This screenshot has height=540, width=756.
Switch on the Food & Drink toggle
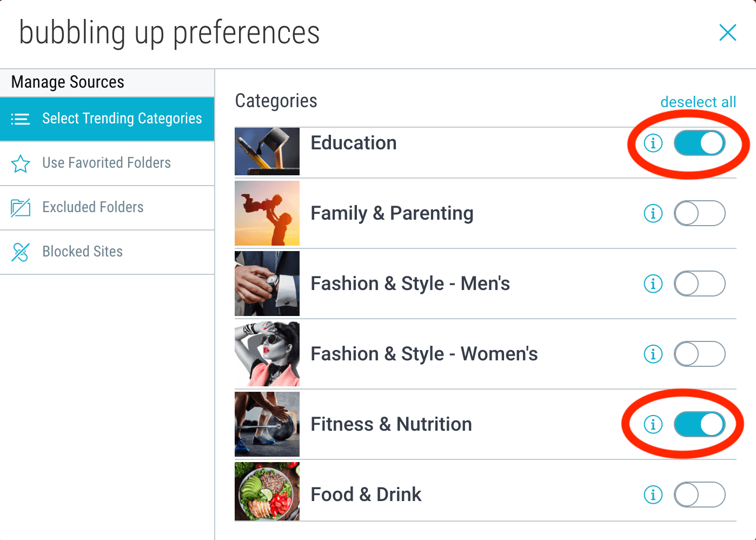click(x=699, y=495)
